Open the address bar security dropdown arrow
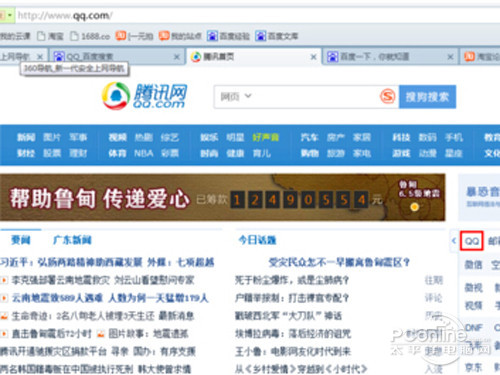Screen dimensions: 500x375 (x=10, y=15)
